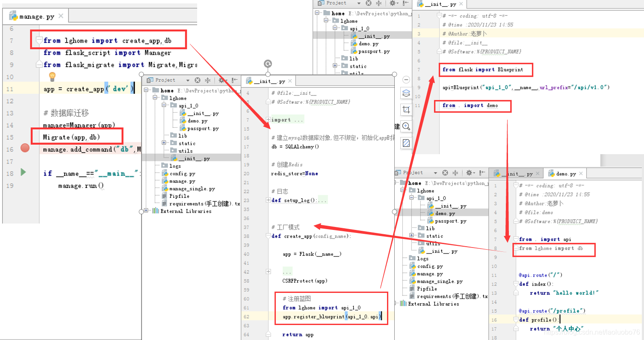This screenshot has height=340, width=644.
Task: Expand static folder in middle window tree
Action: [164, 143]
